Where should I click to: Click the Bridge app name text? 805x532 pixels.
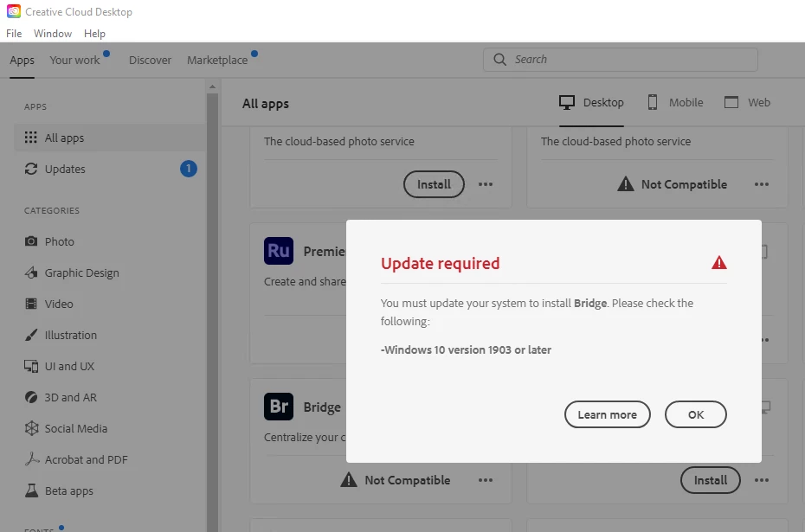[322, 407]
